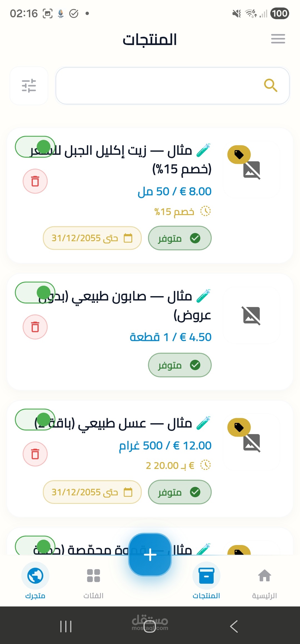300x644 pixels.
Task: Tap the soap product image placeholder
Action: click(x=252, y=315)
